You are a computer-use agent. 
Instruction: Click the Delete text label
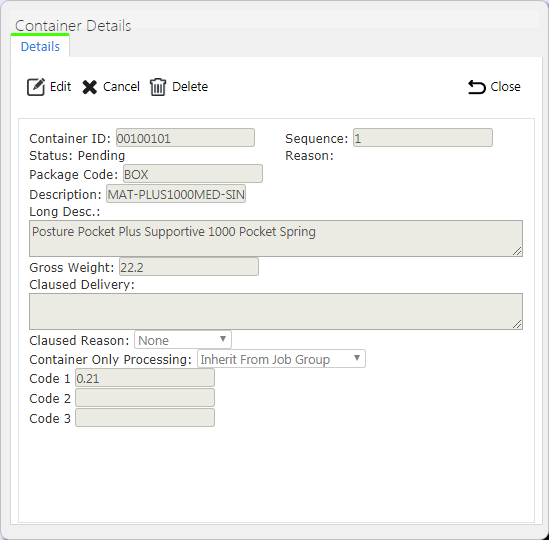click(190, 86)
